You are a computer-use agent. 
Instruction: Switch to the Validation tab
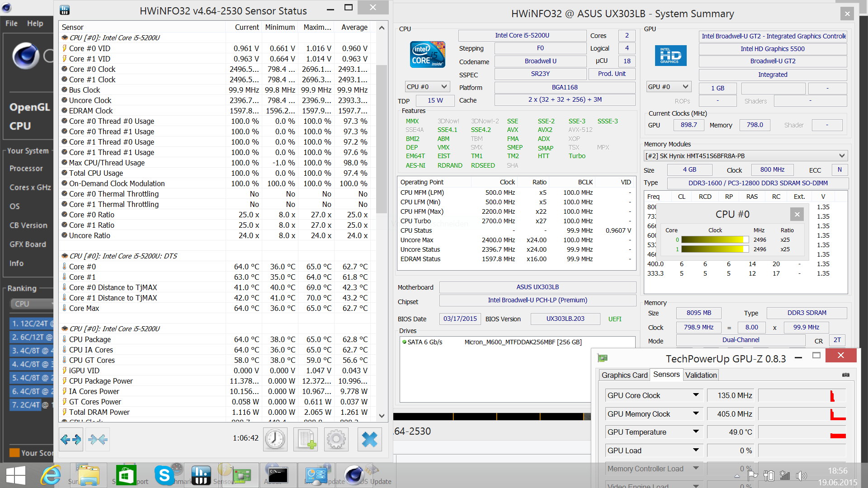pyautogui.click(x=701, y=375)
